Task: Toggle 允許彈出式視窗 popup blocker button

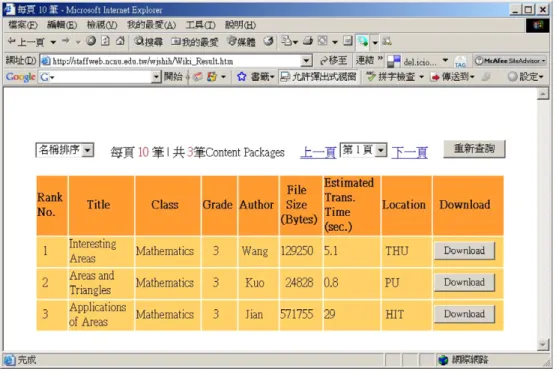Action: (x=318, y=77)
